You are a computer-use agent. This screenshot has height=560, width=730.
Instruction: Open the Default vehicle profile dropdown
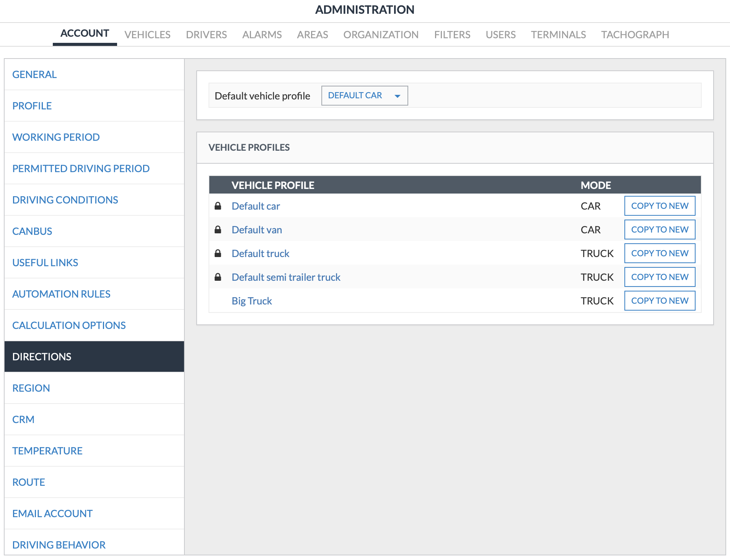pyautogui.click(x=364, y=96)
